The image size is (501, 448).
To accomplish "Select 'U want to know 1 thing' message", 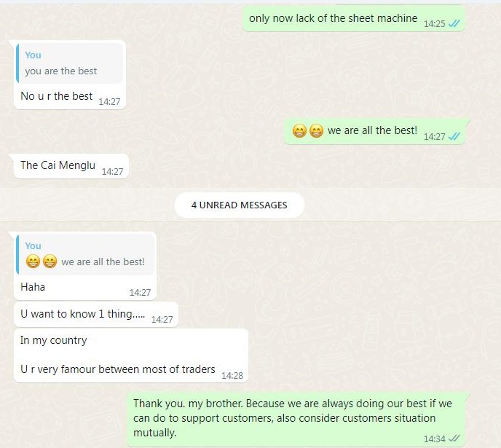I will click(x=96, y=314).
